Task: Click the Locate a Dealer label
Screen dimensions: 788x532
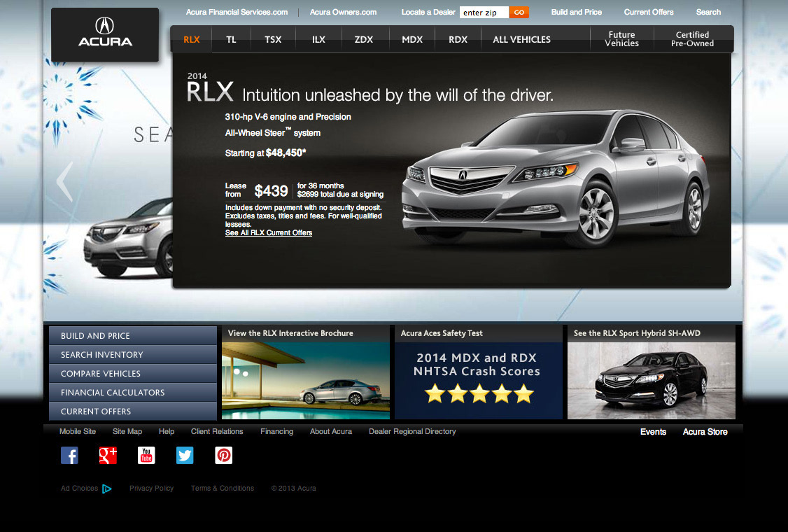Action: (428, 12)
